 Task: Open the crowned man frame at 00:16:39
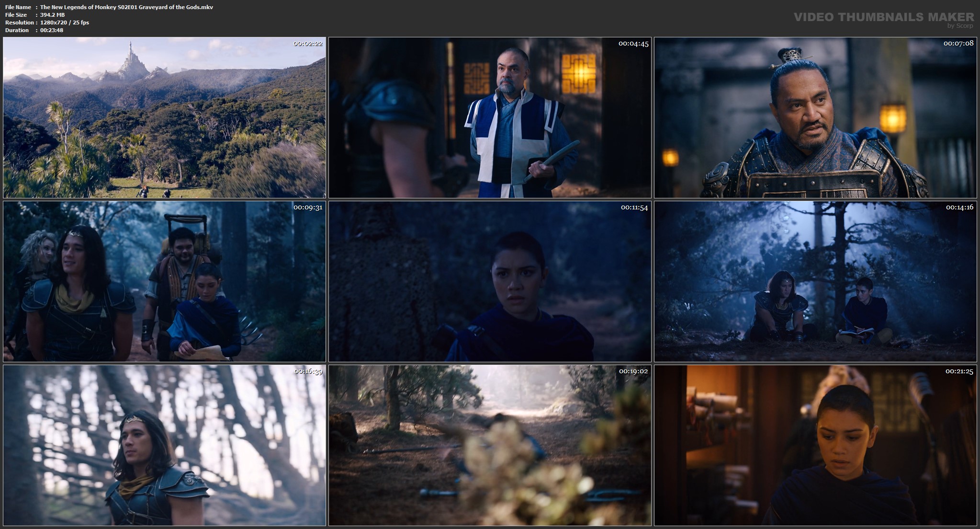(x=164, y=445)
